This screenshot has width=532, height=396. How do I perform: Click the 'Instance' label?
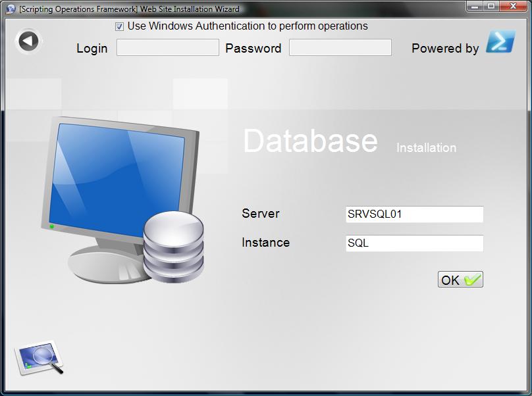(x=265, y=243)
